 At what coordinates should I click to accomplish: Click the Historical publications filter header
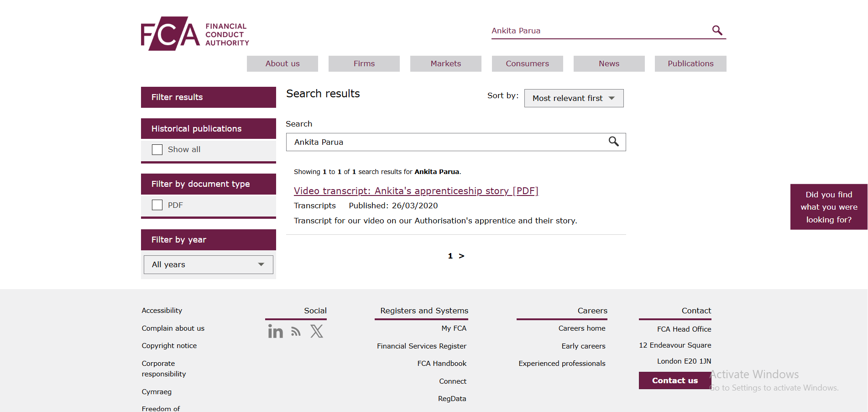tap(209, 129)
